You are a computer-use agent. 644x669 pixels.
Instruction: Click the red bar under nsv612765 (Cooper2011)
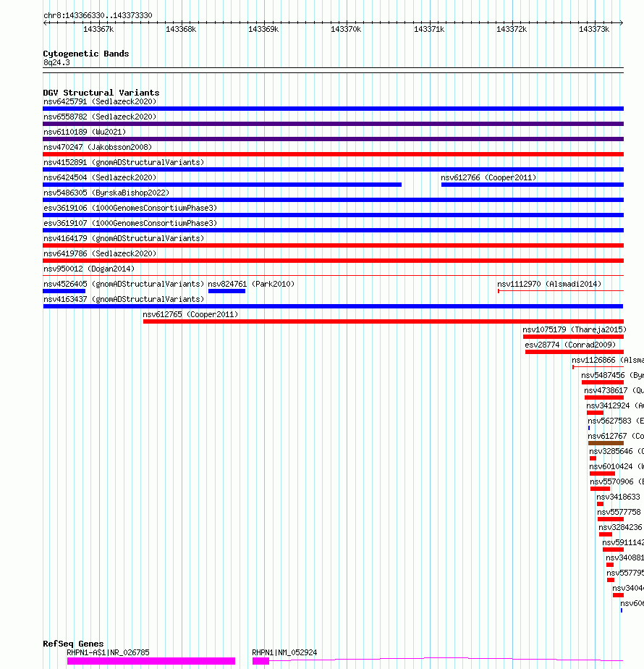pyautogui.click(x=384, y=321)
